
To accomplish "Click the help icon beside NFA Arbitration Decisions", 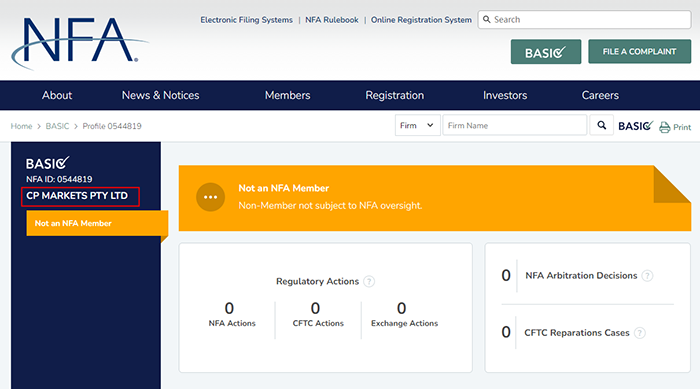I will [x=647, y=276].
